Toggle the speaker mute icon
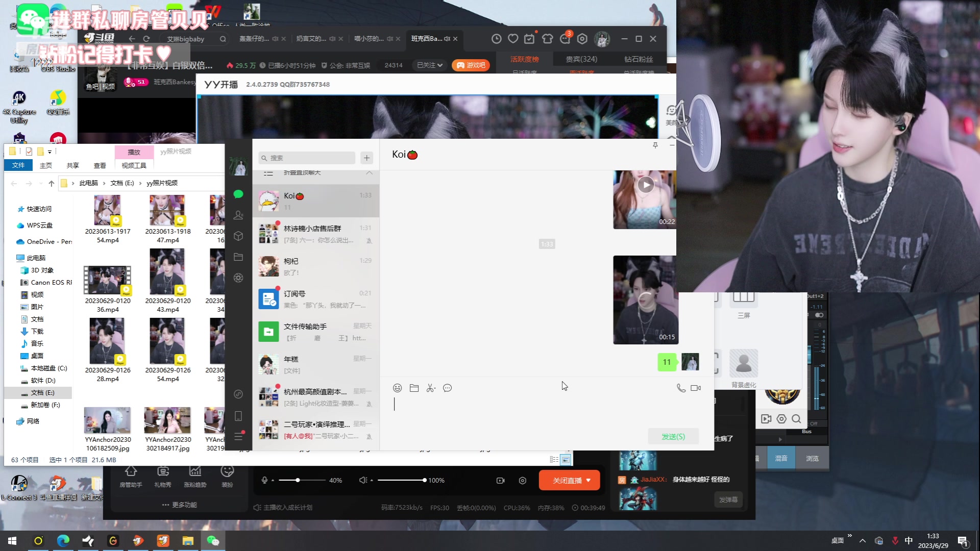The image size is (980, 551). click(x=363, y=480)
